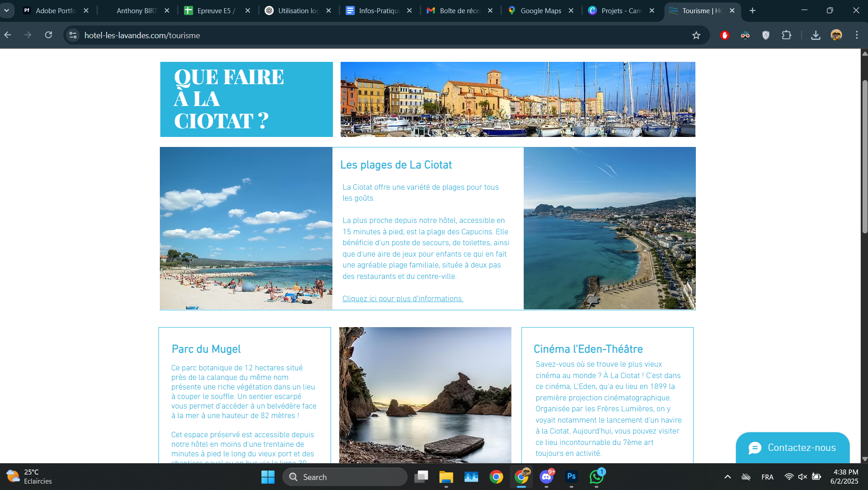Close the Tourisme tab
Screen dimensions: 868x490
(x=732, y=10)
